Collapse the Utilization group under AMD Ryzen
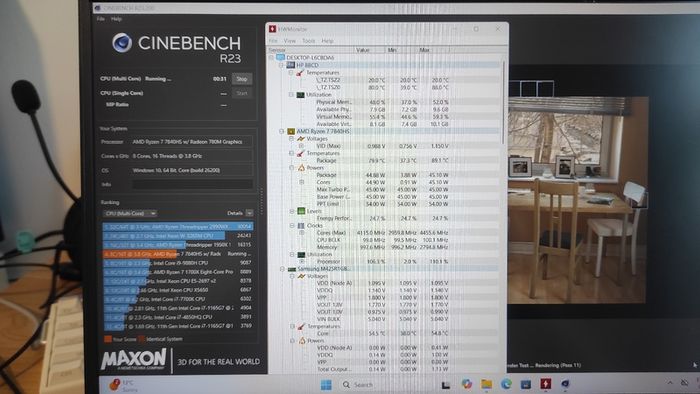Image resolution: width=700 pixels, height=394 pixels. pos(292,254)
